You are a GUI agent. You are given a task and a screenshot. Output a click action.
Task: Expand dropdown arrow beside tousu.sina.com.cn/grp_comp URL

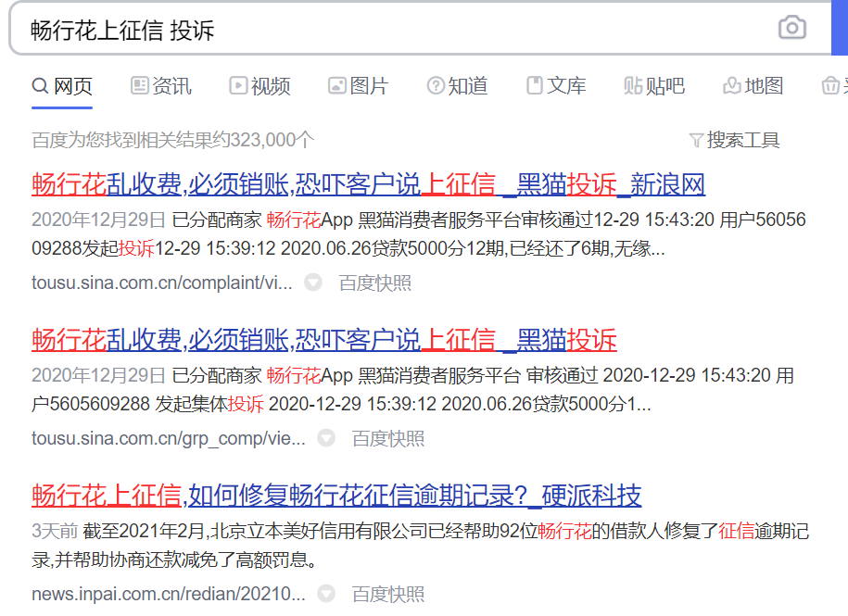326,438
